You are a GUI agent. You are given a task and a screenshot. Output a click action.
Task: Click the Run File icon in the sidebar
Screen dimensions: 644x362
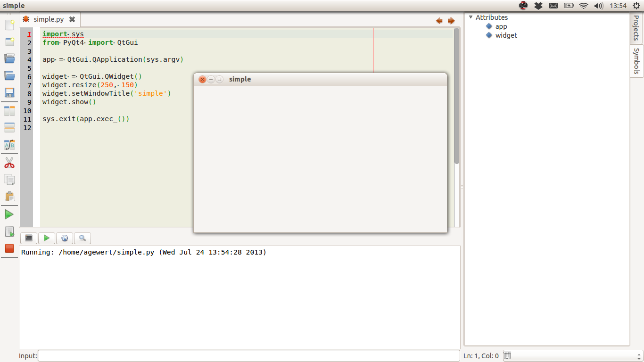pyautogui.click(x=9, y=231)
